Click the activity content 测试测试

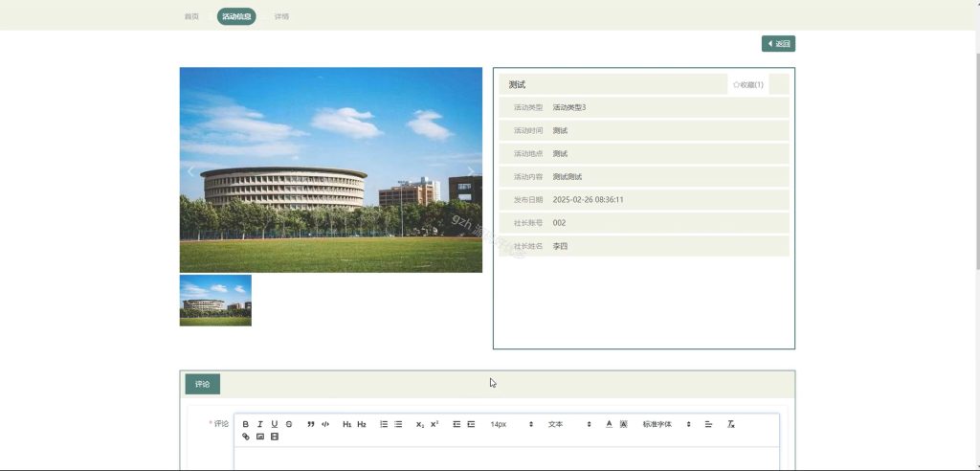pos(567,177)
